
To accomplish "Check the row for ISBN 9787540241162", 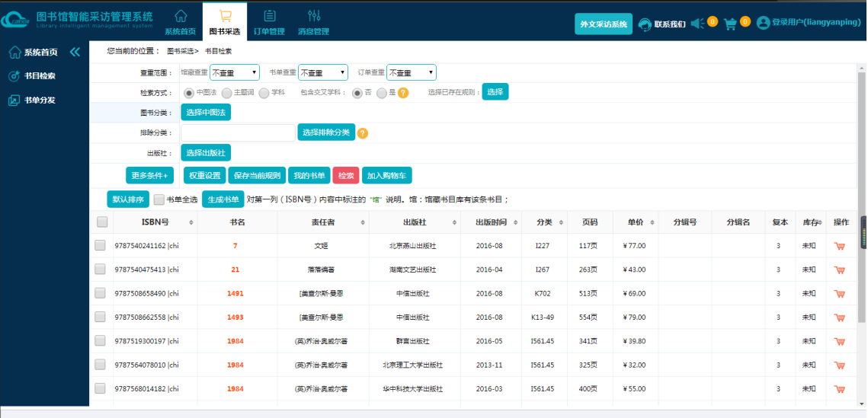I will click(100, 245).
